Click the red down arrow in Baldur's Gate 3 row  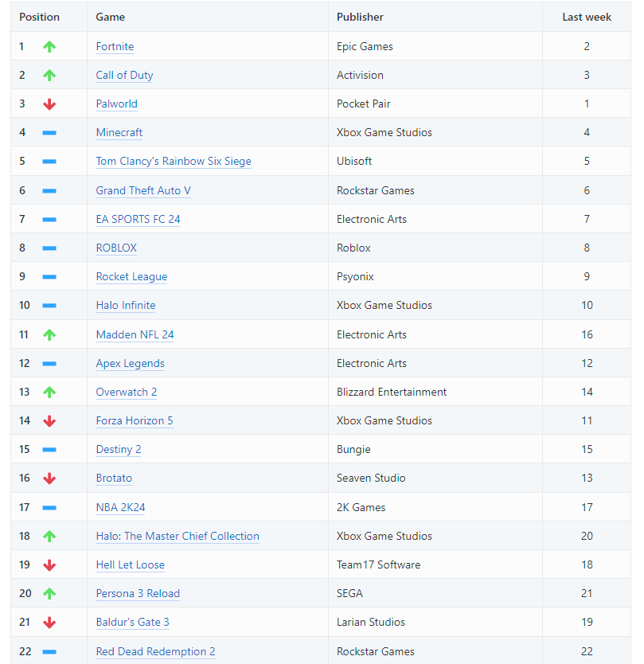click(x=49, y=623)
